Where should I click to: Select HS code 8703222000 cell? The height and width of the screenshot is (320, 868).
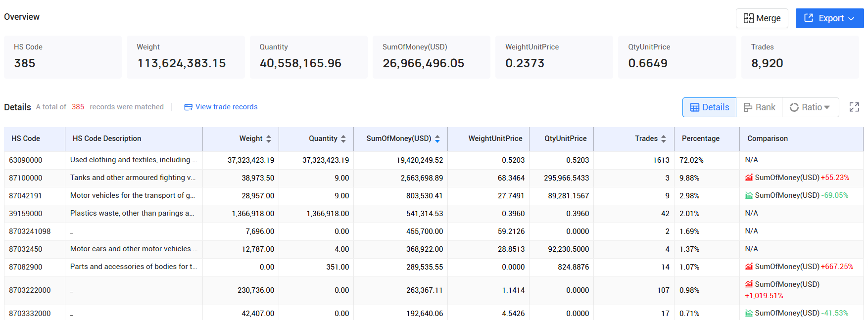(35, 290)
